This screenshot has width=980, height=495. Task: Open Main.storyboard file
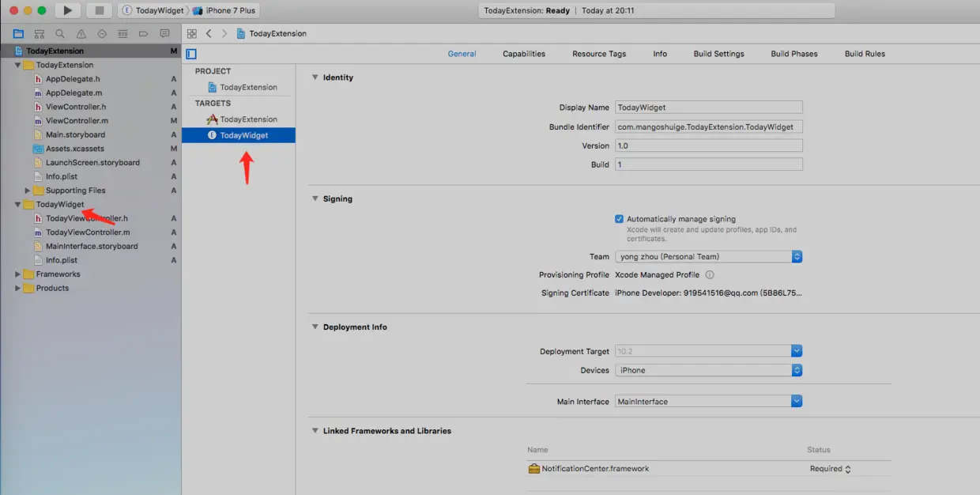pyautogui.click(x=75, y=135)
